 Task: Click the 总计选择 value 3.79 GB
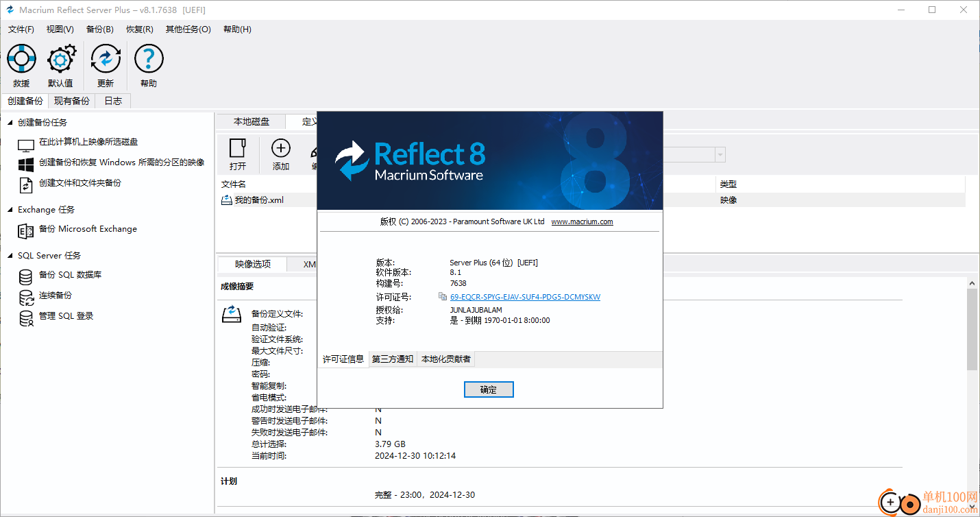click(x=390, y=444)
